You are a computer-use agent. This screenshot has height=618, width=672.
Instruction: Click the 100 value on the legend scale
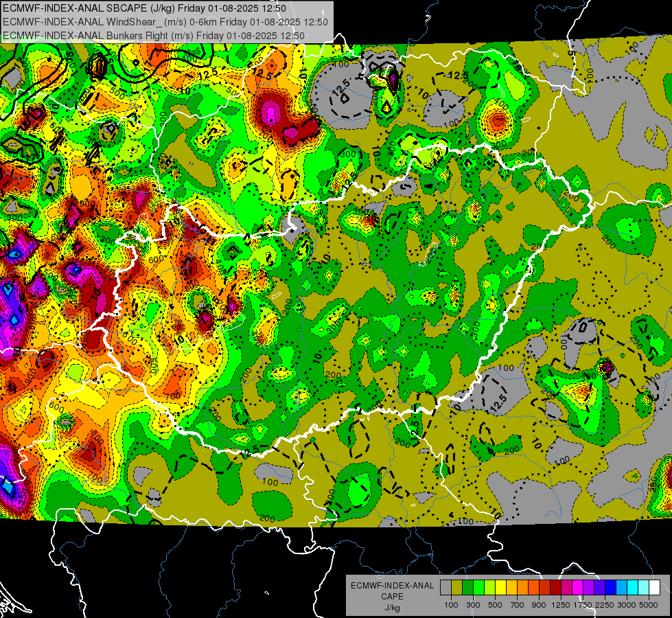[x=451, y=605]
